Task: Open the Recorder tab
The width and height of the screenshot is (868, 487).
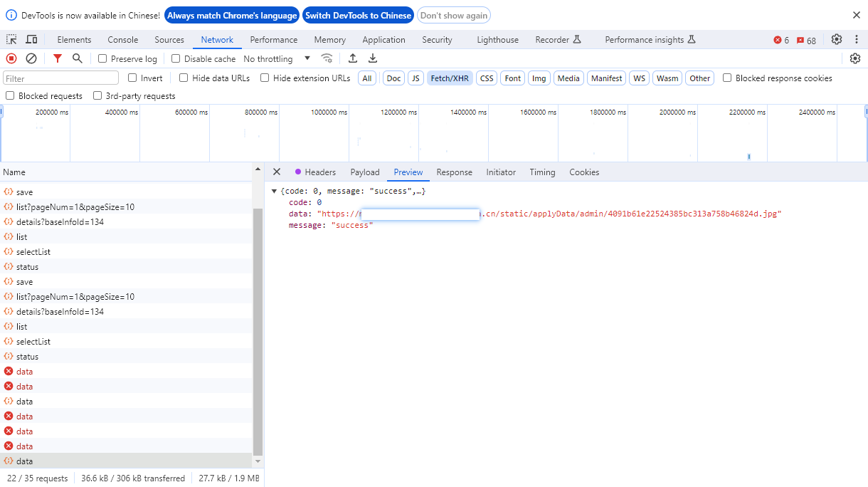Action: click(x=559, y=40)
